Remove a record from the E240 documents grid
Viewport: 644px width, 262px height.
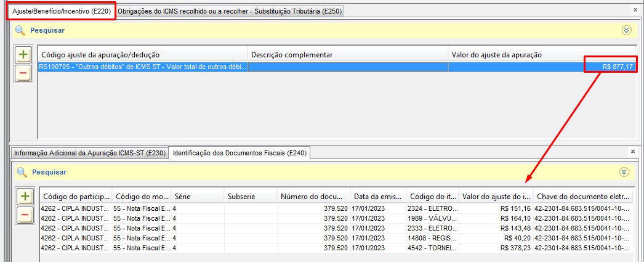25,215
